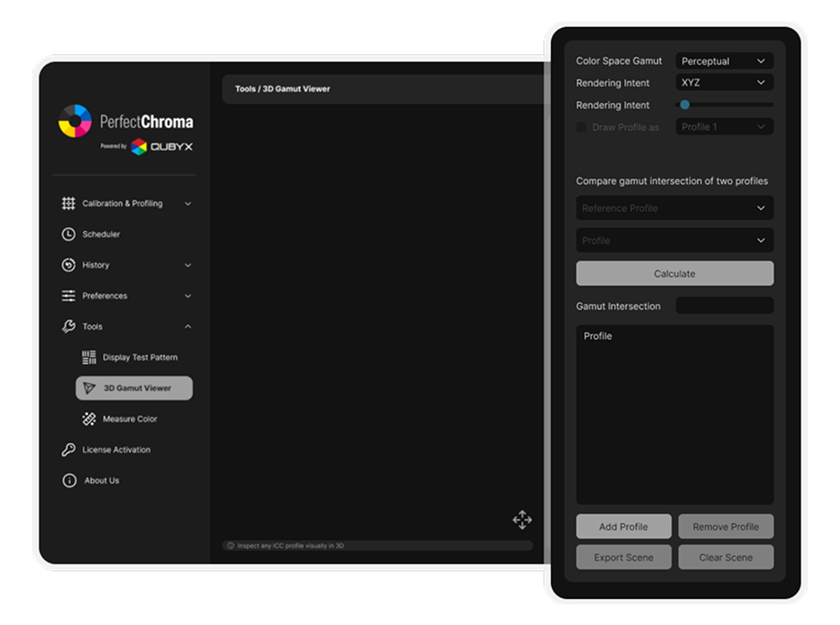
Task: Open Preferences via its sliders icon
Action: point(68,296)
